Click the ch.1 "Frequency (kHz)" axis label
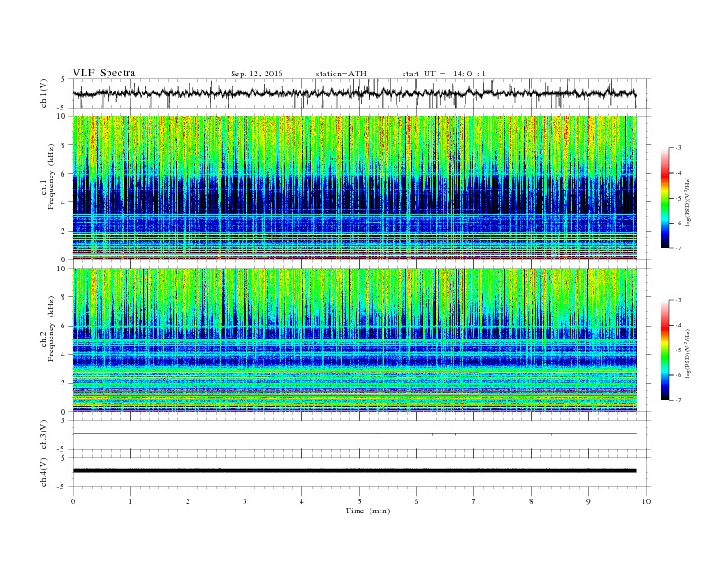Screen dimensions: 728x563 (x=51, y=177)
